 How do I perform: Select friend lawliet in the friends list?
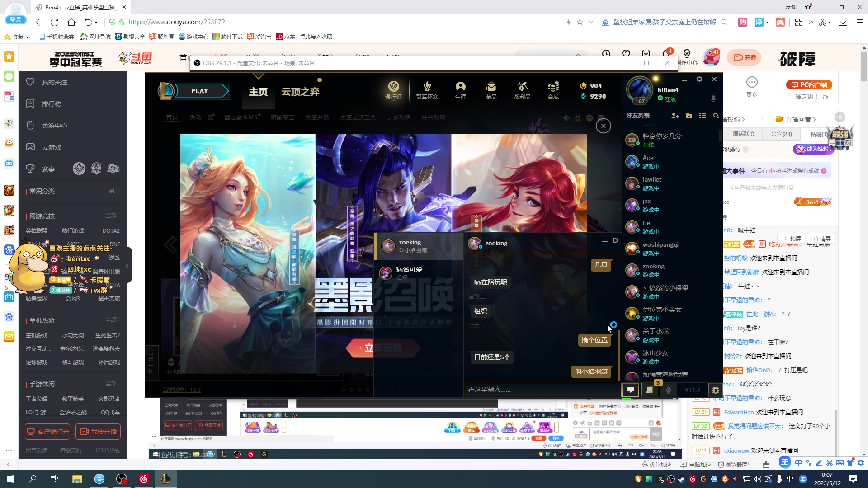pyautogui.click(x=671, y=183)
